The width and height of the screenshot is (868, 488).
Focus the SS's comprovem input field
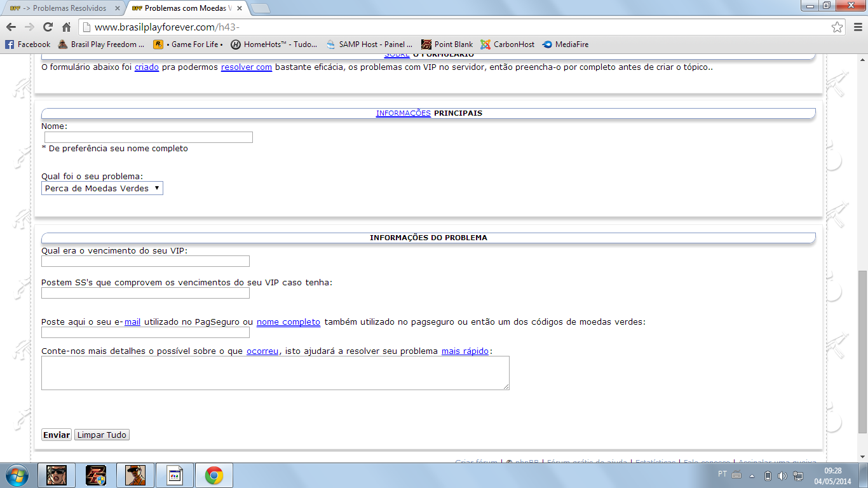(x=146, y=293)
